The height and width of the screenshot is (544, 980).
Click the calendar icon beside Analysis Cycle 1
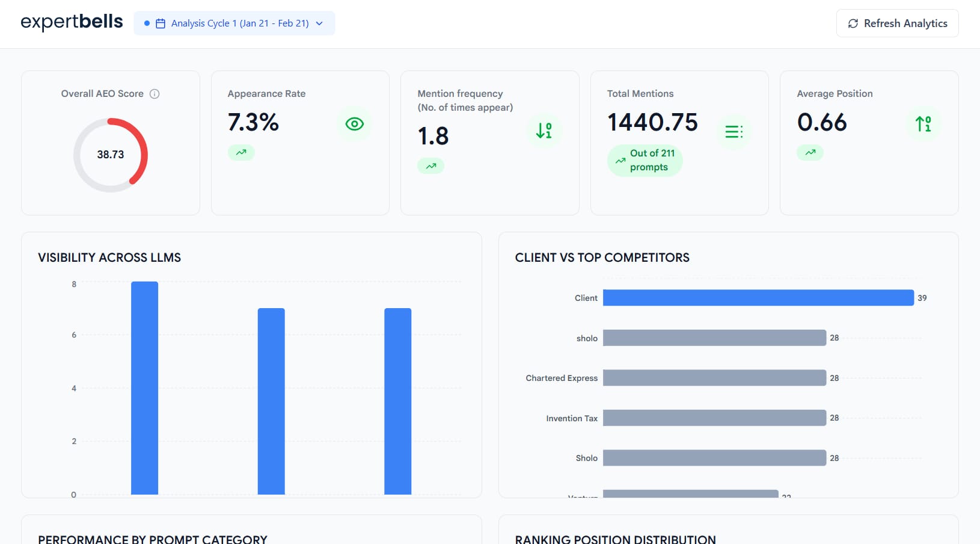pos(161,23)
